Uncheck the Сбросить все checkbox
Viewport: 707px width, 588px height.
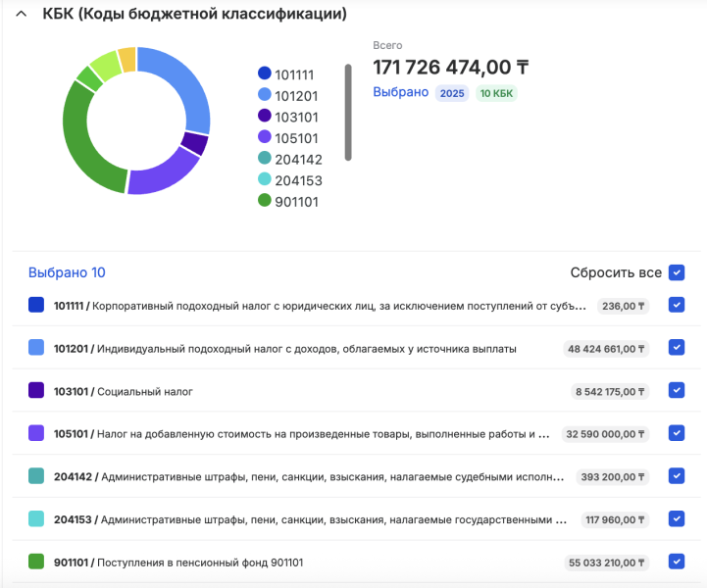(676, 272)
